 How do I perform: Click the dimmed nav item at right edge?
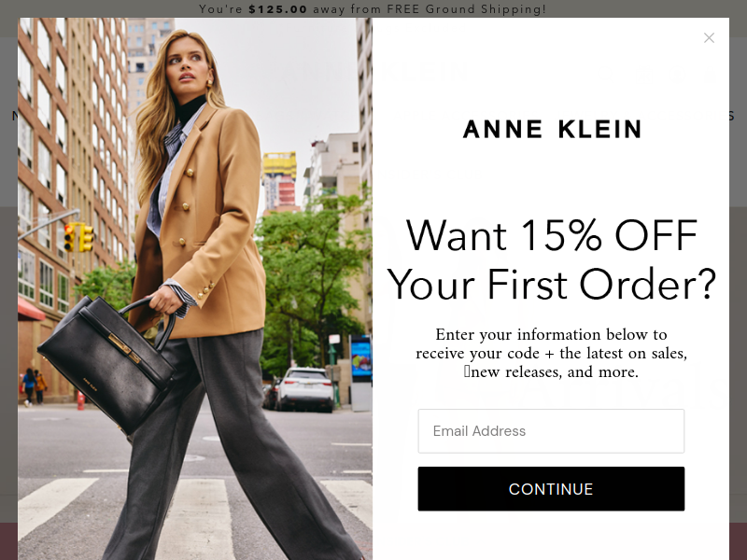732,116
